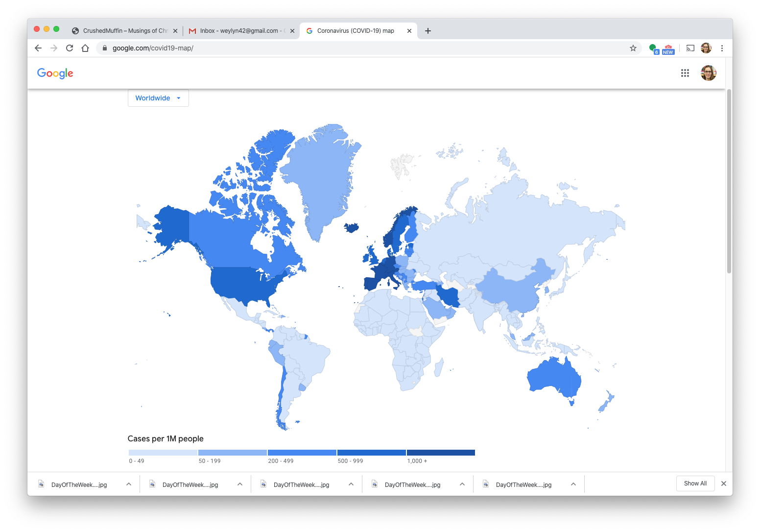Close the Gmail Inbox tab
Screen dimensions: 760x532
point(292,31)
